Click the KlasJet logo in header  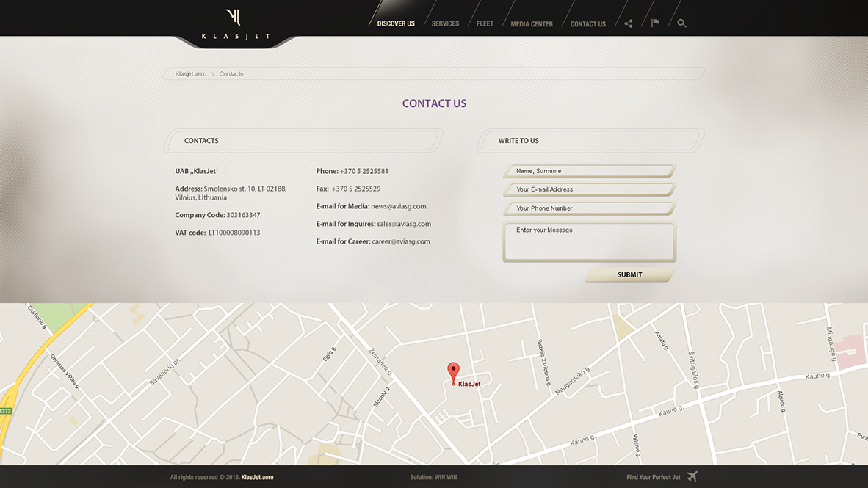(x=236, y=24)
